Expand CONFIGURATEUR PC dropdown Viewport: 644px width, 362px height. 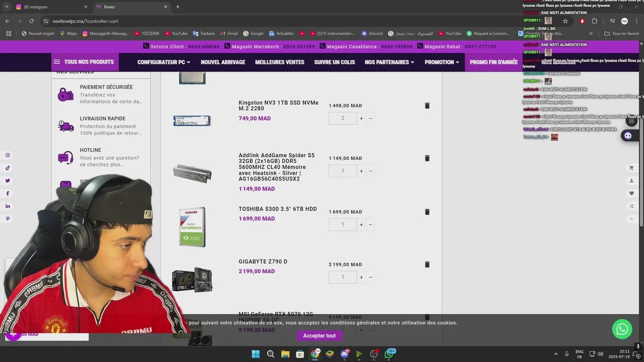coord(164,62)
